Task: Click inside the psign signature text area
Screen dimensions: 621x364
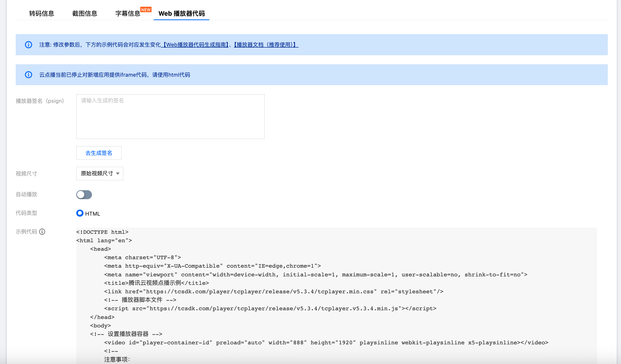Action: pyautogui.click(x=170, y=117)
